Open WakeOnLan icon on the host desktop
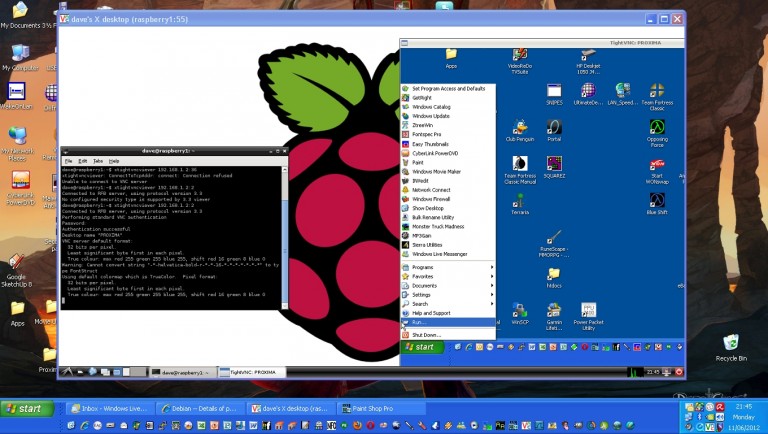Viewport: 768px width, 434px height. click(16, 96)
